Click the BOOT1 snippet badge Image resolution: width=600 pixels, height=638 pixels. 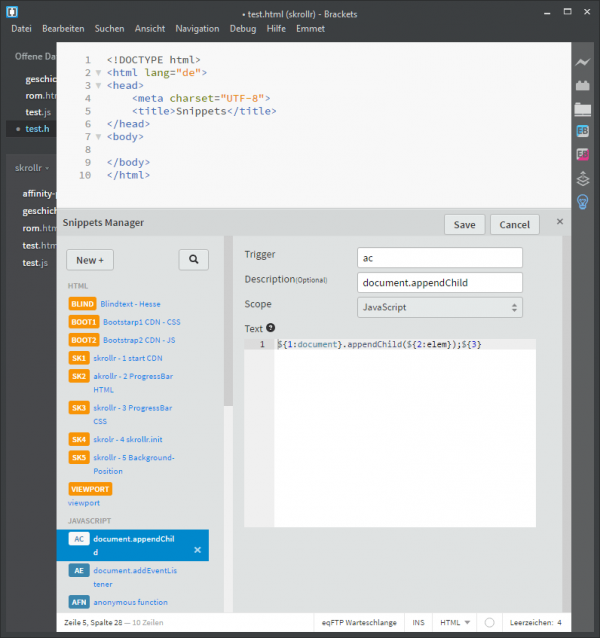coord(84,322)
